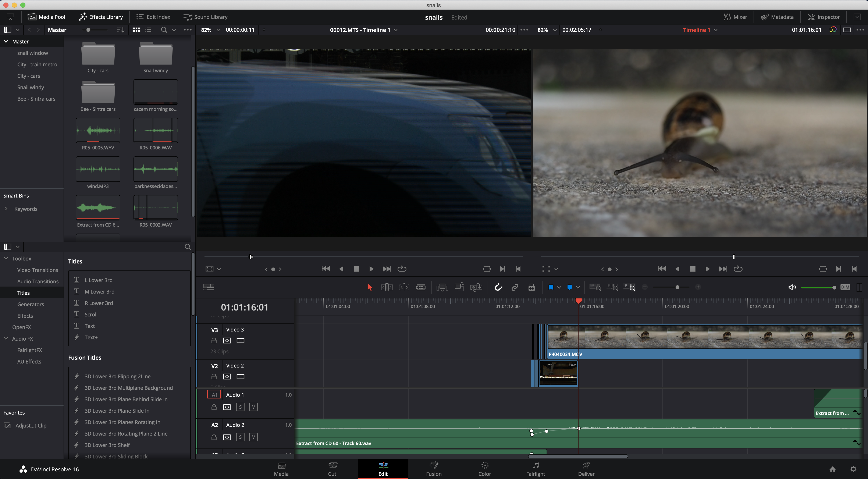Toggle Position Lock icon in timeline toolbar
The height and width of the screenshot is (479, 868).
pyautogui.click(x=532, y=287)
